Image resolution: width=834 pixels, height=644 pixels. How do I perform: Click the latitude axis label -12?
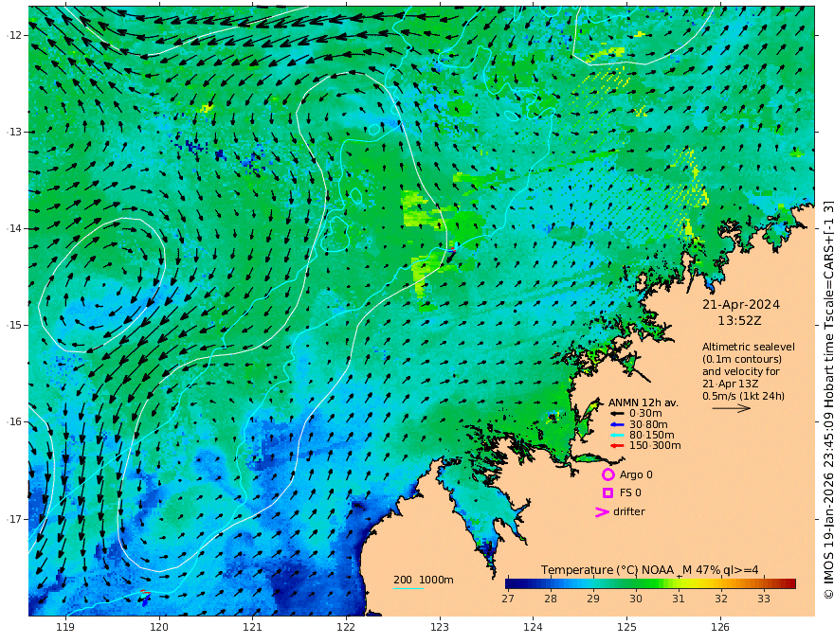coord(14,35)
